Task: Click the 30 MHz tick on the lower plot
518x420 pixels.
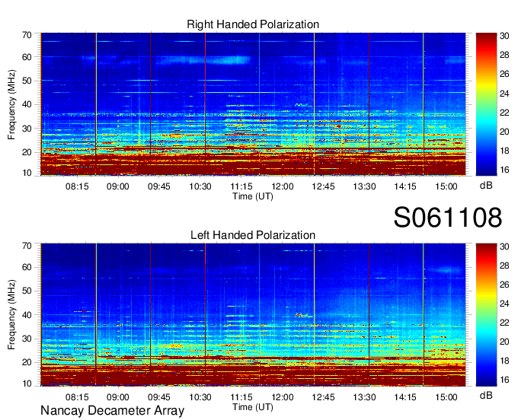Action: coord(27,339)
